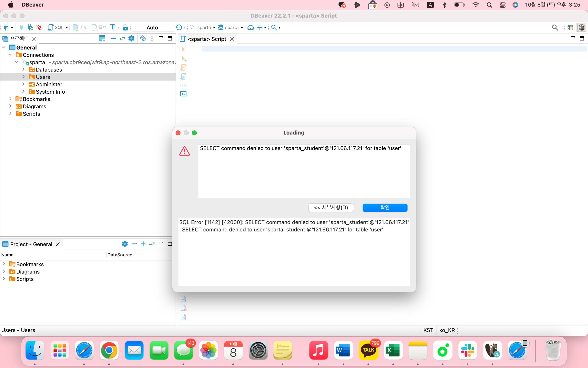The height and width of the screenshot is (368, 588).
Task: Close the 프로젝트 panel tab
Action: tap(34, 39)
